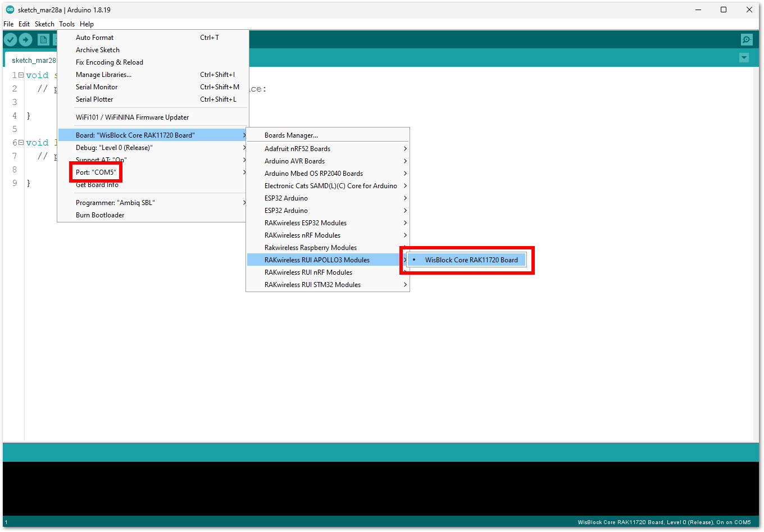Click Burn Bootloader

coord(153,215)
